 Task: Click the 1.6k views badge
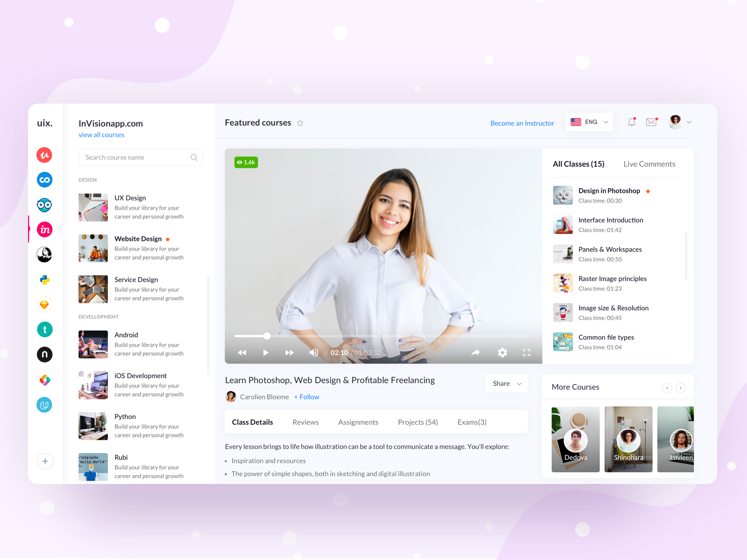tap(246, 162)
